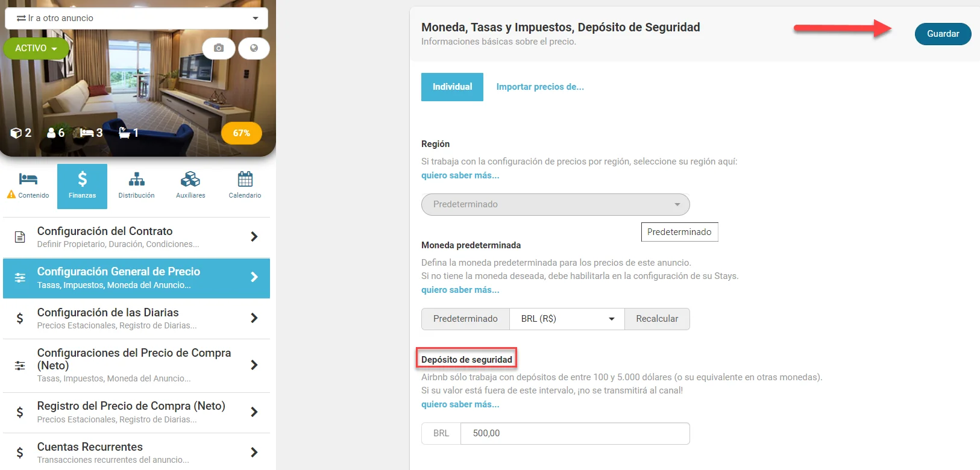The width and height of the screenshot is (980, 470).
Task: Switch to the Individual tab
Action: (x=452, y=87)
